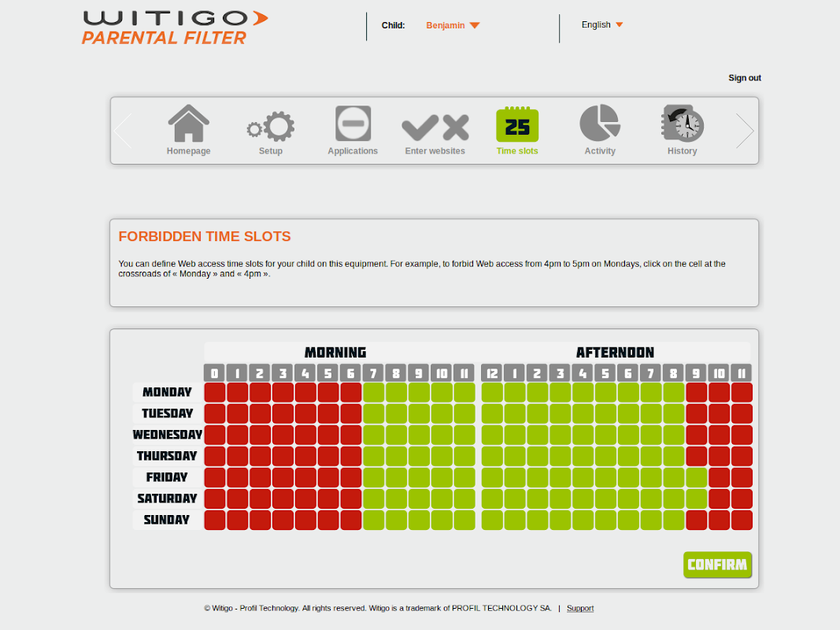The image size is (840, 630).
Task: Open the Setup gears icon
Action: [271, 127]
